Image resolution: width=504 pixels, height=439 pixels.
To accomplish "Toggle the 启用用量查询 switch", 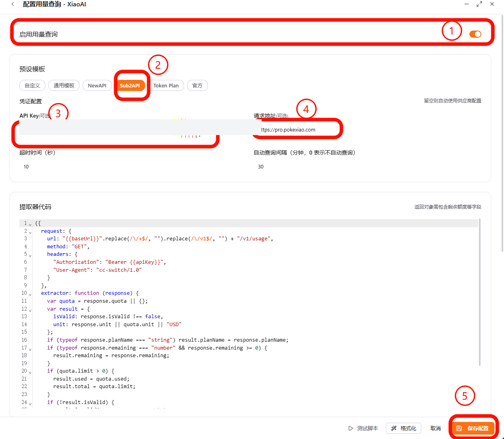I will (475, 34).
